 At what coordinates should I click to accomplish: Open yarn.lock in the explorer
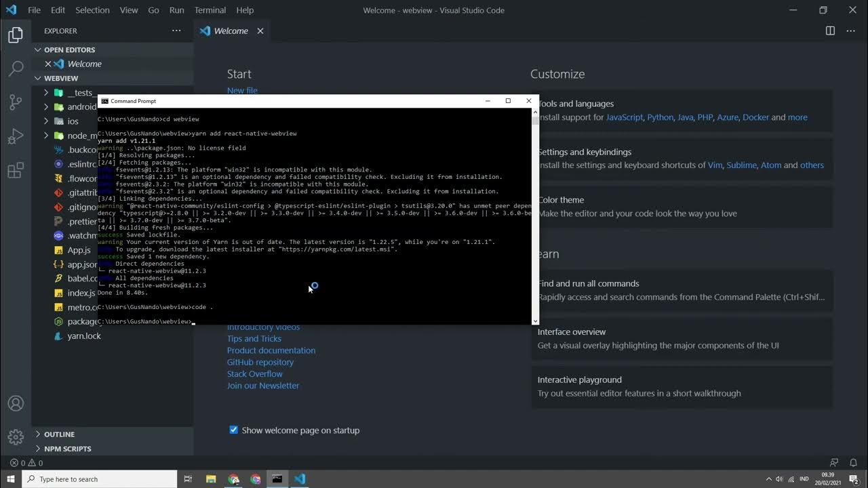[x=84, y=336]
